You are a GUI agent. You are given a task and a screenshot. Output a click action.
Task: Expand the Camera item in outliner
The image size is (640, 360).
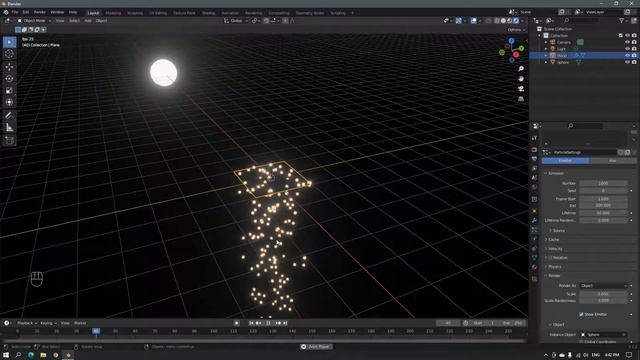pyautogui.click(x=546, y=42)
